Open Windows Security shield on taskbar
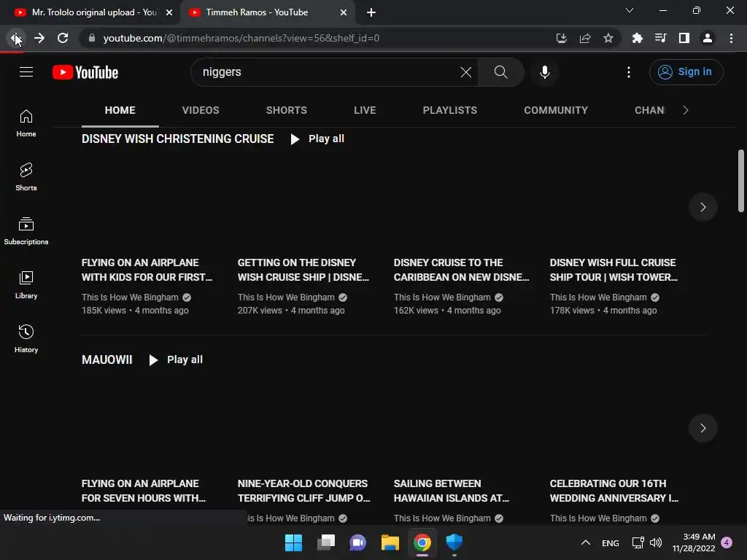The height and width of the screenshot is (560, 747). pyautogui.click(x=454, y=542)
